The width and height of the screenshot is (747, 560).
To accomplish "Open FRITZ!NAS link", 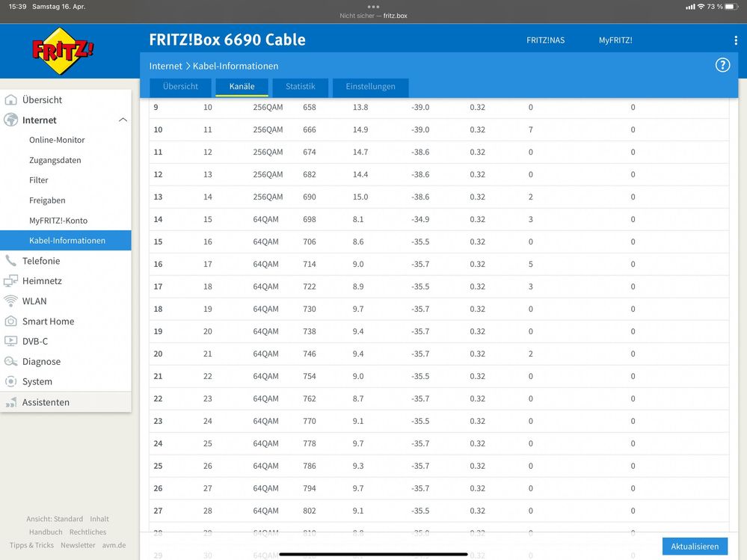I will 545,40.
